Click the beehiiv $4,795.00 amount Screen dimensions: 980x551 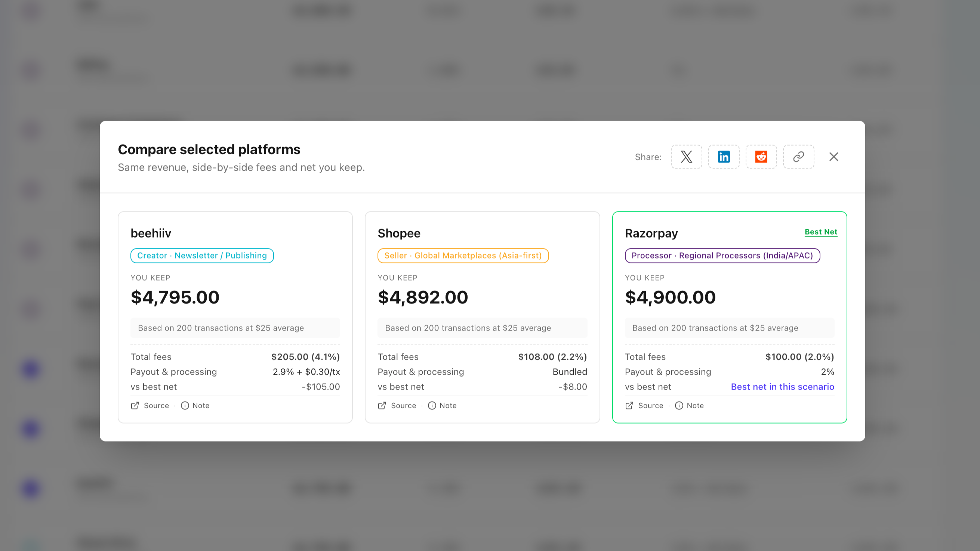click(175, 297)
